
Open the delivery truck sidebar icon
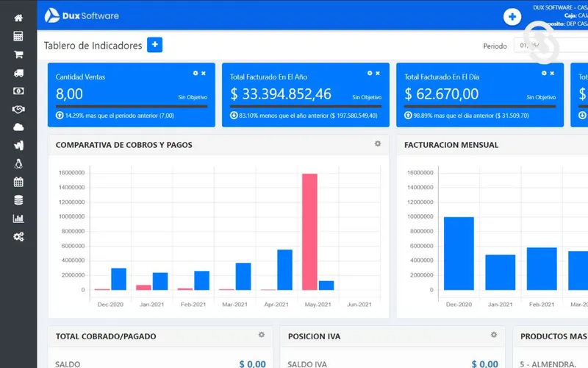point(18,73)
